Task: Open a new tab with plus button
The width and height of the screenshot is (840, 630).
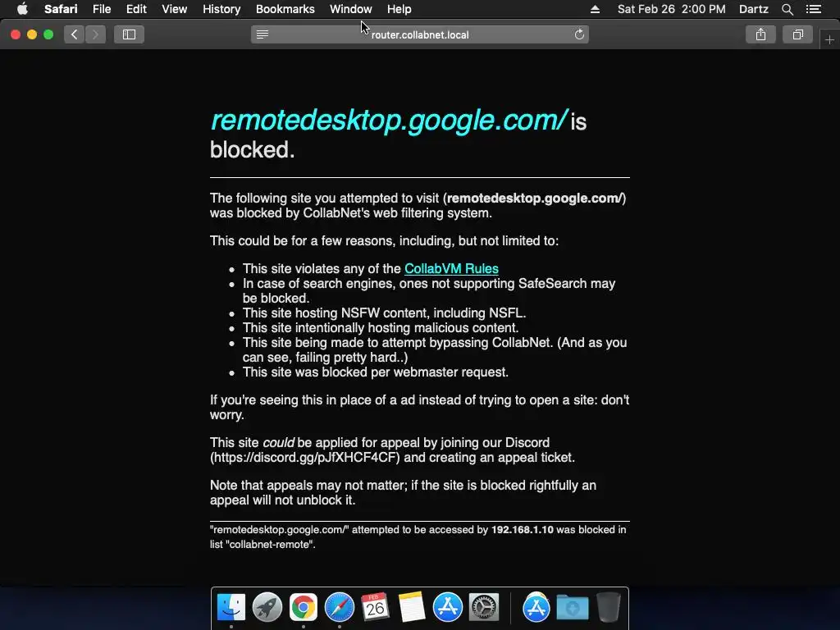Action: [x=829, y=39]
